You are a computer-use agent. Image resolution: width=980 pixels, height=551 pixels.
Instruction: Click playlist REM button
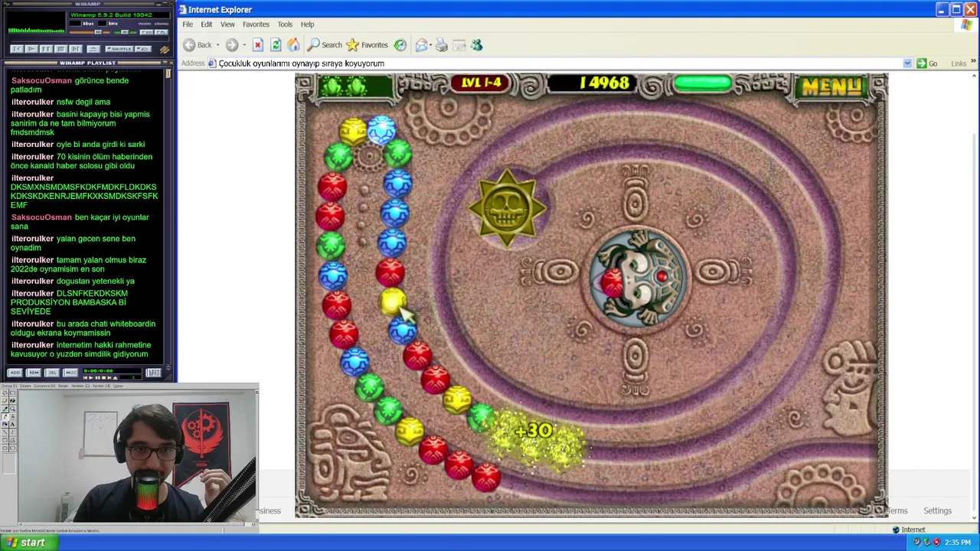tap(34, 373)
